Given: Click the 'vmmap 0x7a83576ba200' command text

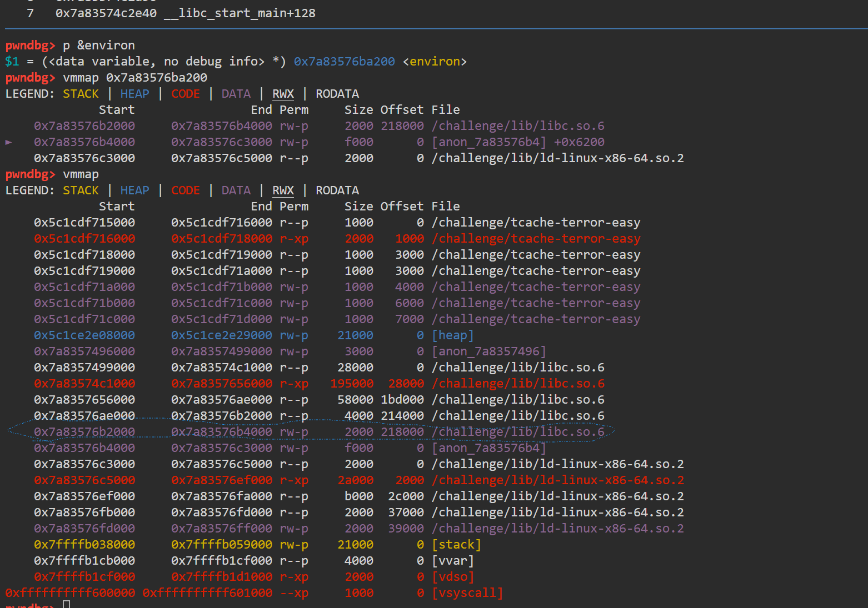Looking at the screenshot, I should (135, 77).
